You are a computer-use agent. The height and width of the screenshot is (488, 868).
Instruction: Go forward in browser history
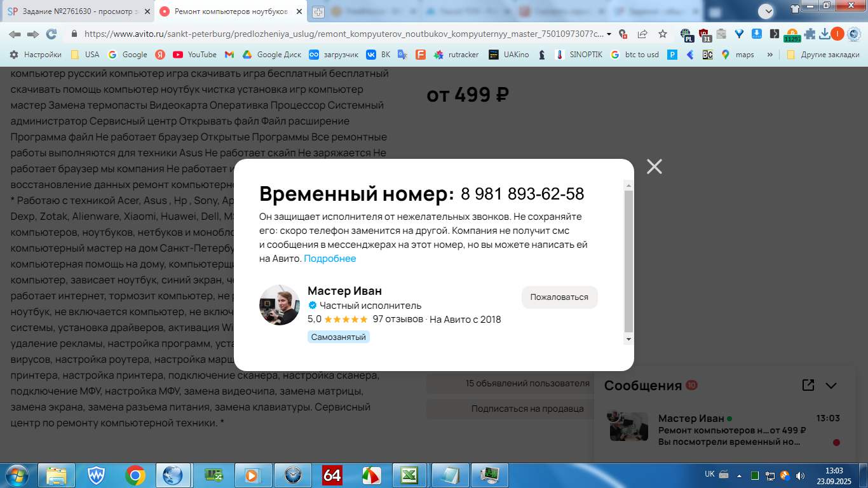point(32,34)
